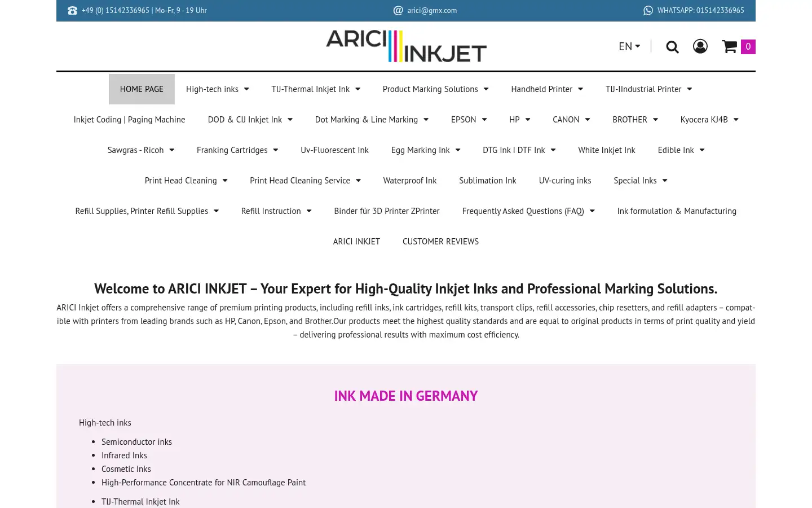Open Sublimation Ink menu item
Image resolution: width=812 pixels, height=508 pixels.
tap(488, 181)
